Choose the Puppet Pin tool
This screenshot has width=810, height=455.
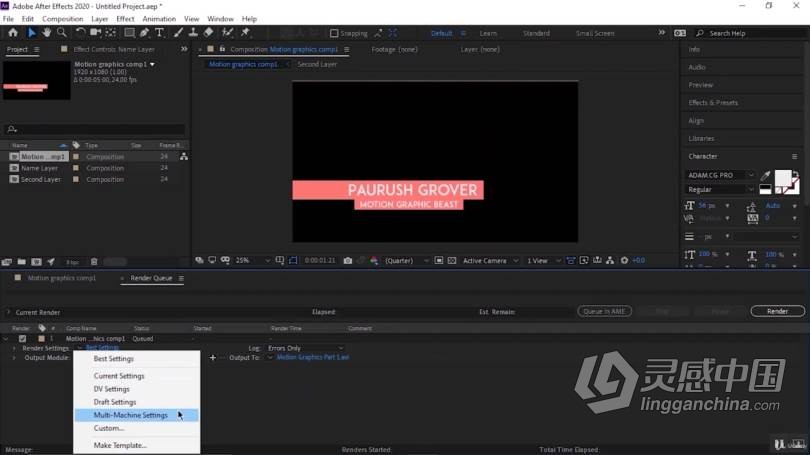pos(245,33)
